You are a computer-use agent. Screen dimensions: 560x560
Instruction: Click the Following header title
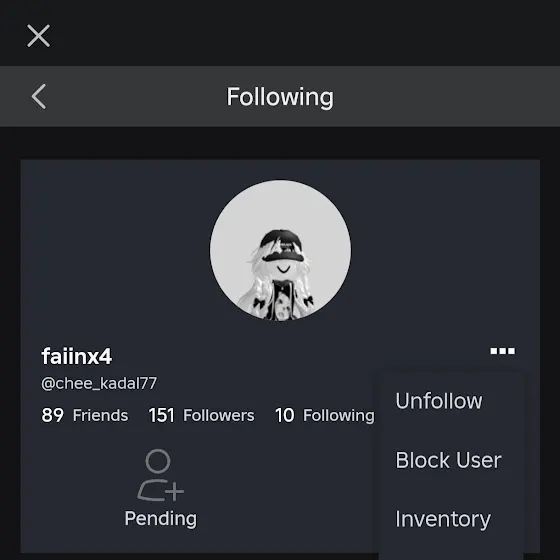click(280, 97)
